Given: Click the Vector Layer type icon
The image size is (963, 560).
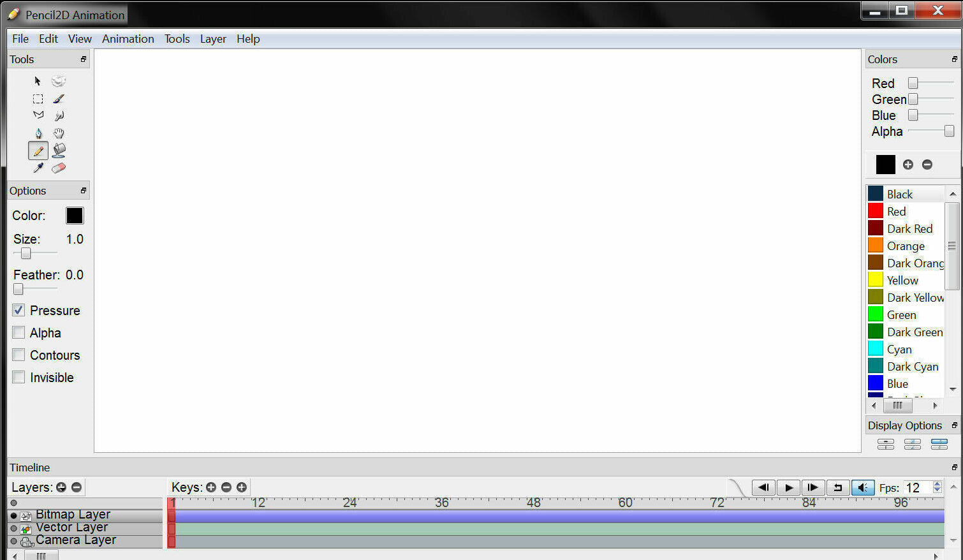Looking at the screenshot, I should pyautogui.click(x=26, y=529).
